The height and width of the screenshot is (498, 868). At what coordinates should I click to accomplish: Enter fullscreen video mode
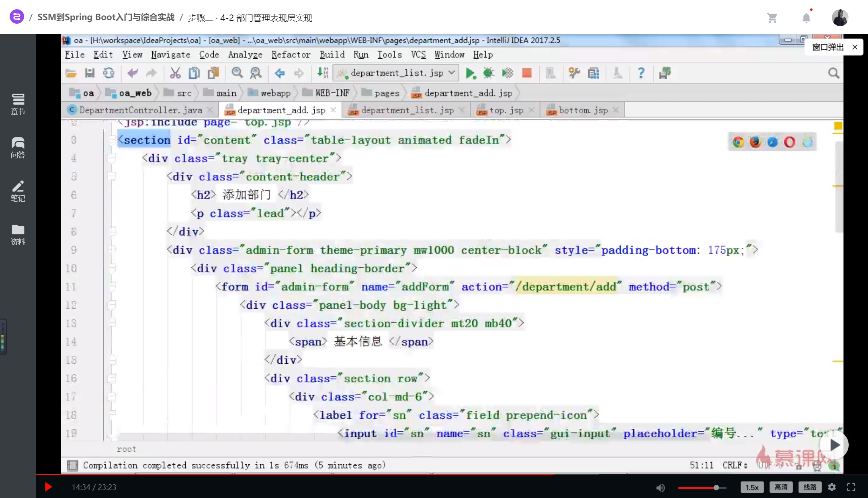click(851, 487)
